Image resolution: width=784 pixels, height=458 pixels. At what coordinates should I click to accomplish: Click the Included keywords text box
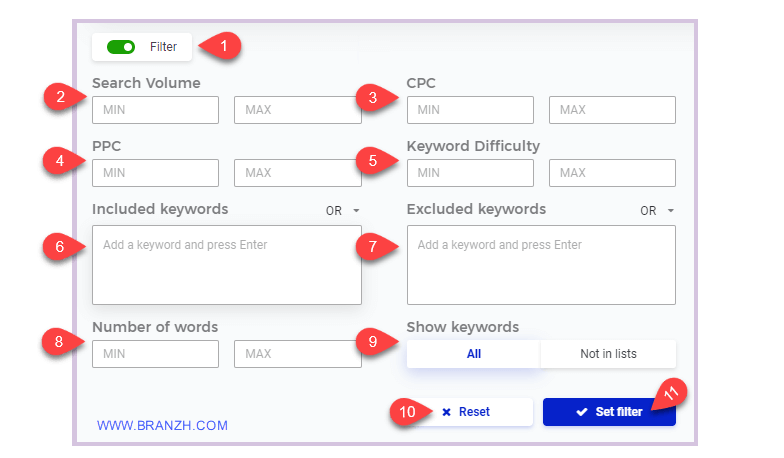(227, 265)
